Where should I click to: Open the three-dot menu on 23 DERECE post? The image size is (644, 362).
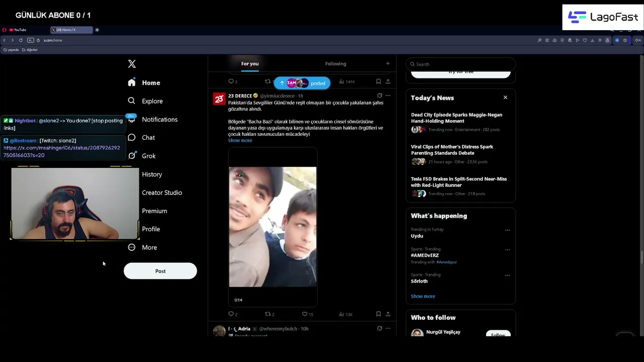click(x=388, y=96)
